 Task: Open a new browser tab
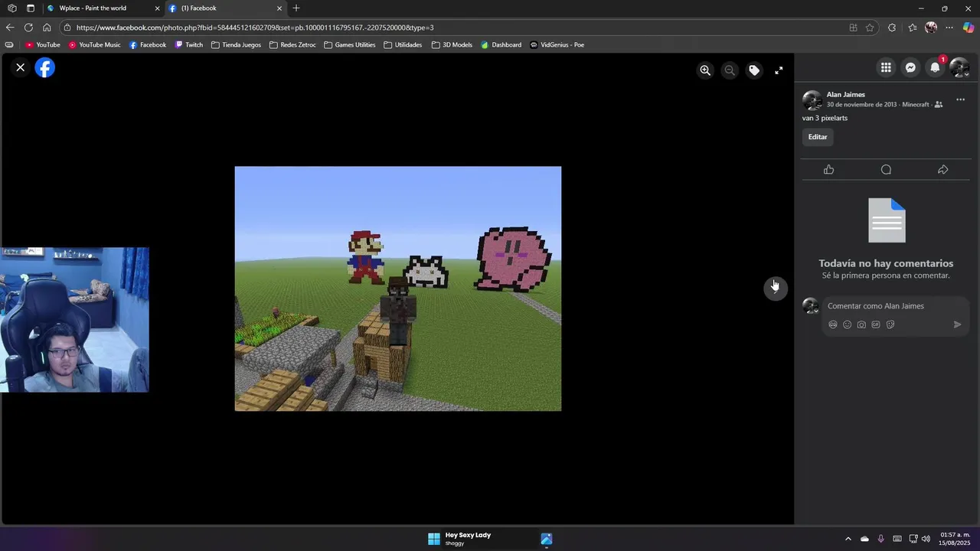(296, 8)
